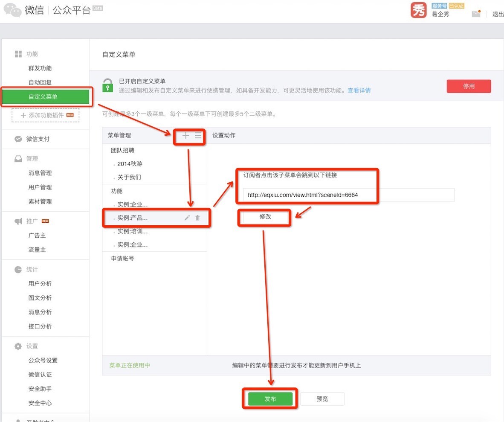
Task: Click the megaphone icon beside 推广
Action: pyautogui.click(x=18, y=221)
